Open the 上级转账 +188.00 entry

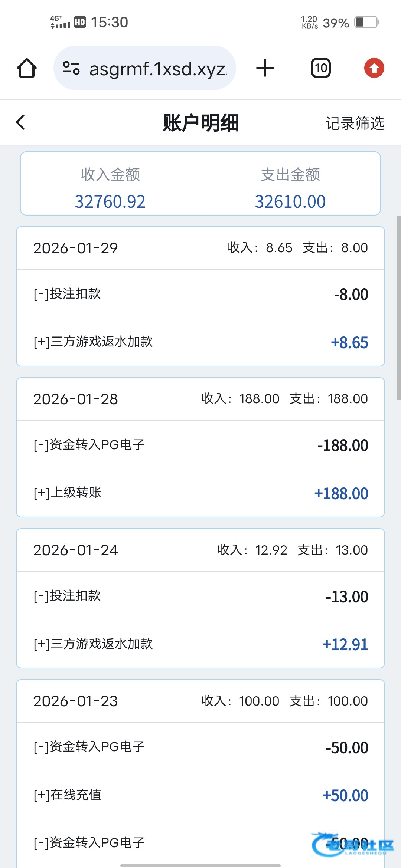200,493
